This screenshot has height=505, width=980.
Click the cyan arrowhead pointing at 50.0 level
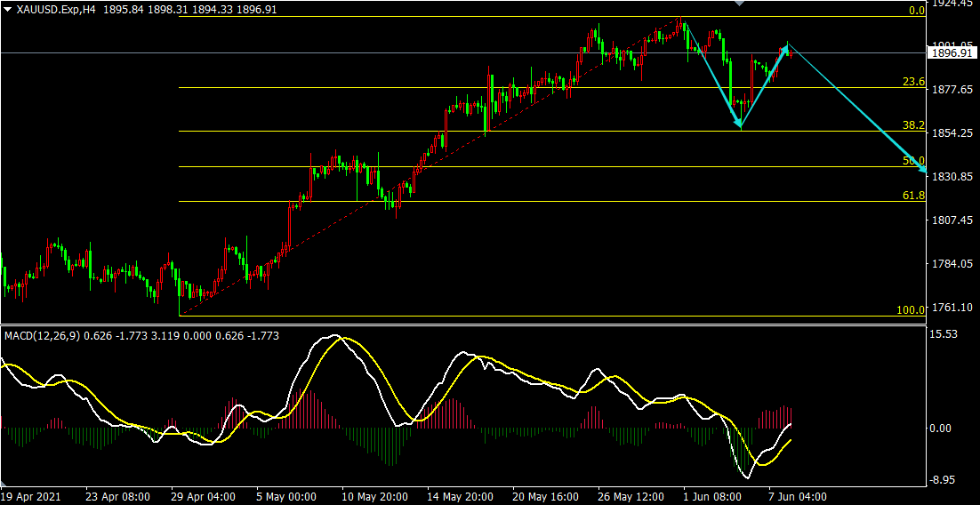coord(922,169)
